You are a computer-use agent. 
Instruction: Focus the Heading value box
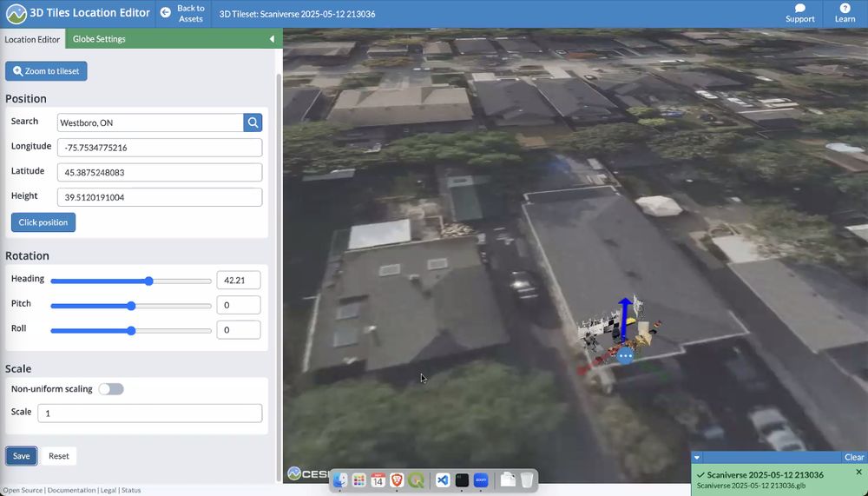(x=239, y=281)
